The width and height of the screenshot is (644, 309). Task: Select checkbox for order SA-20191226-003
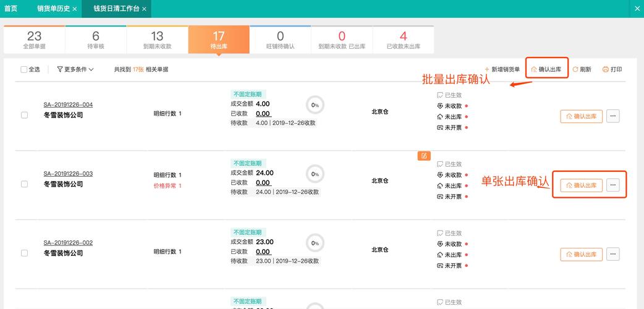pos(24,184)
